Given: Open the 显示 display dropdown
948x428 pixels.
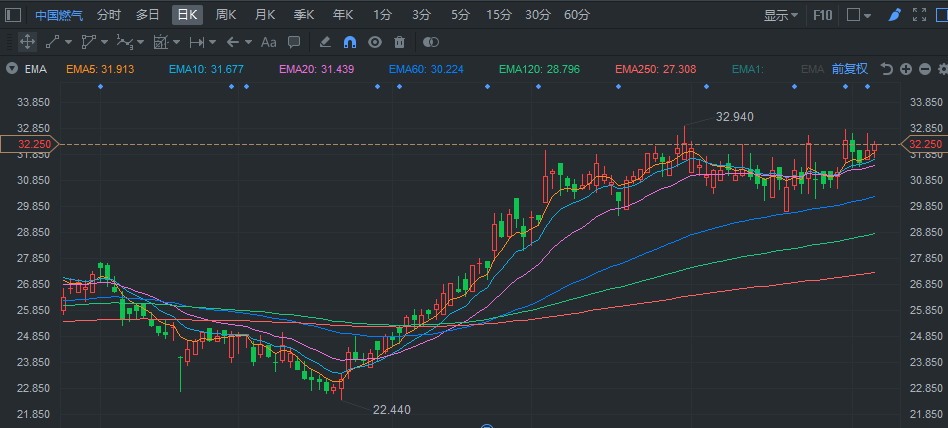Looking at the screenshot, I should point(781,15).
